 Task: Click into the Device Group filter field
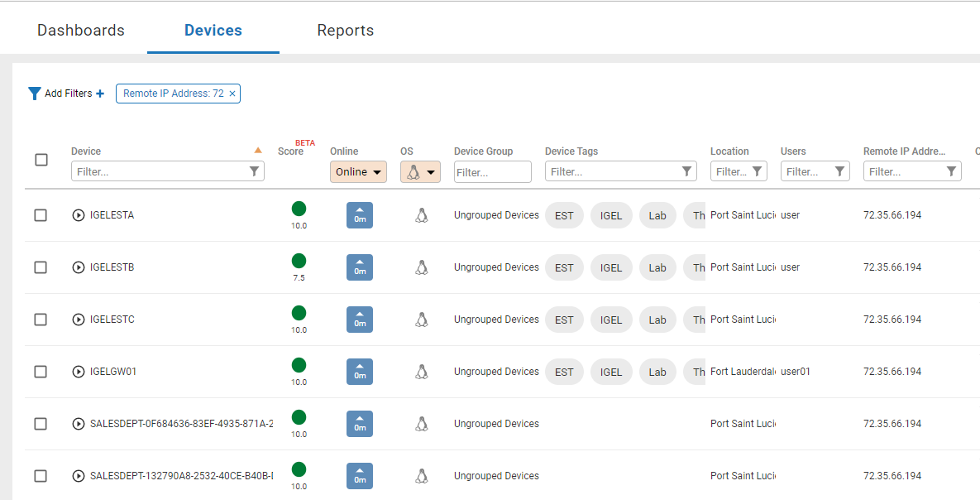point(493,171)
